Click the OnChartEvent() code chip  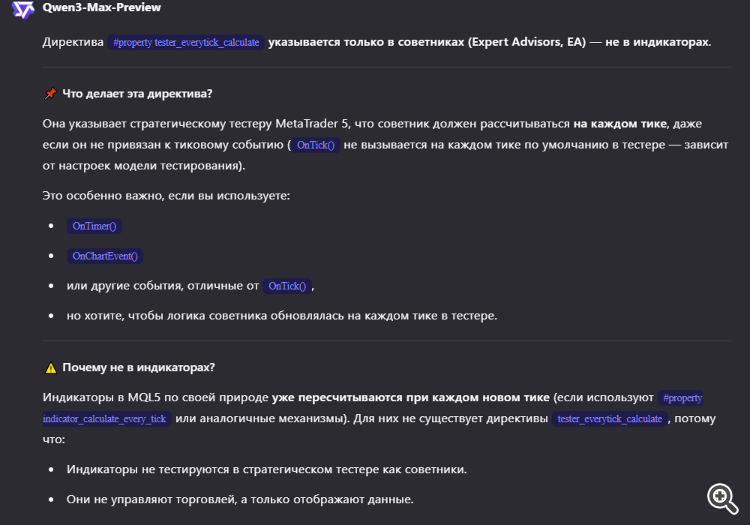point(105,256)
